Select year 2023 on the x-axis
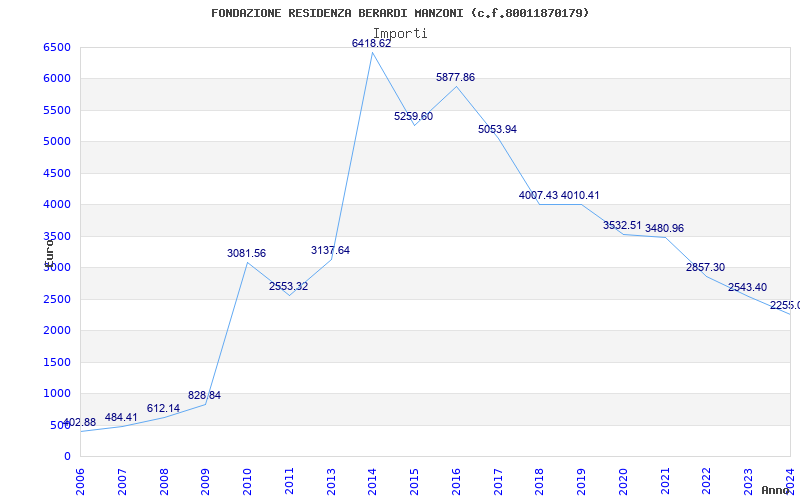 coord(748,482)
